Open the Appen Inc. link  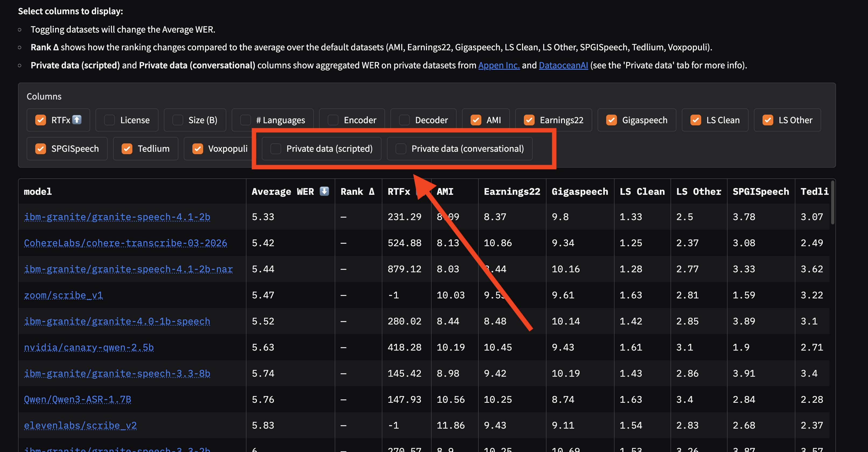tap(499, 65)
